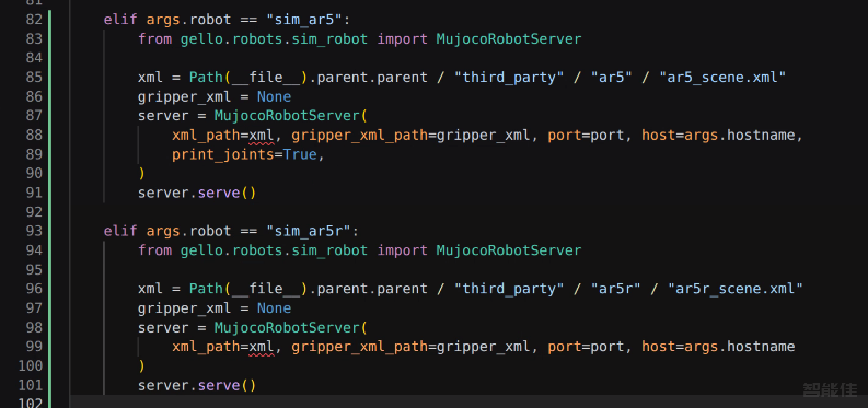Click the underlined xml argument on line 88

point(261,136)
